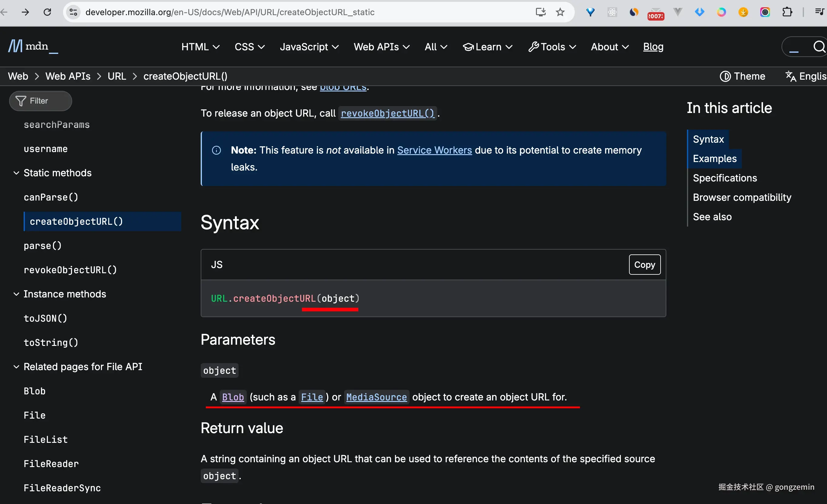Jump to Browser compatibility section
The height and width of the screenshot is (504, 827).
(742, 197)
